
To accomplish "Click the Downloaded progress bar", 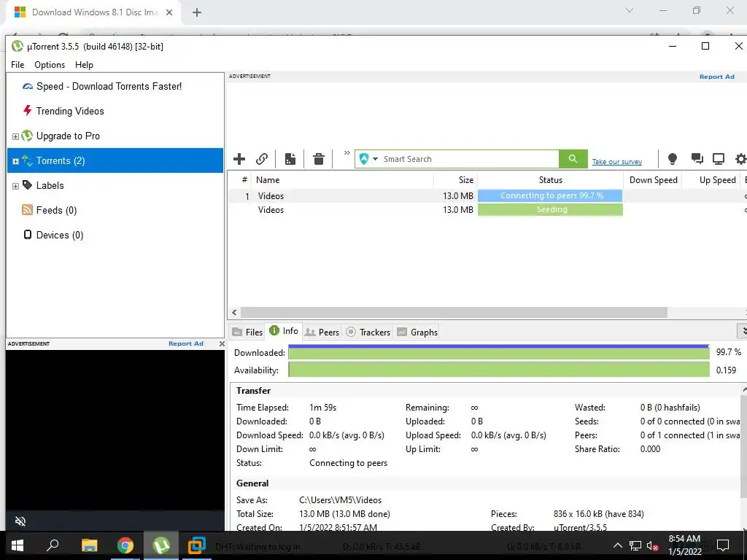I will tap(499, 352).
